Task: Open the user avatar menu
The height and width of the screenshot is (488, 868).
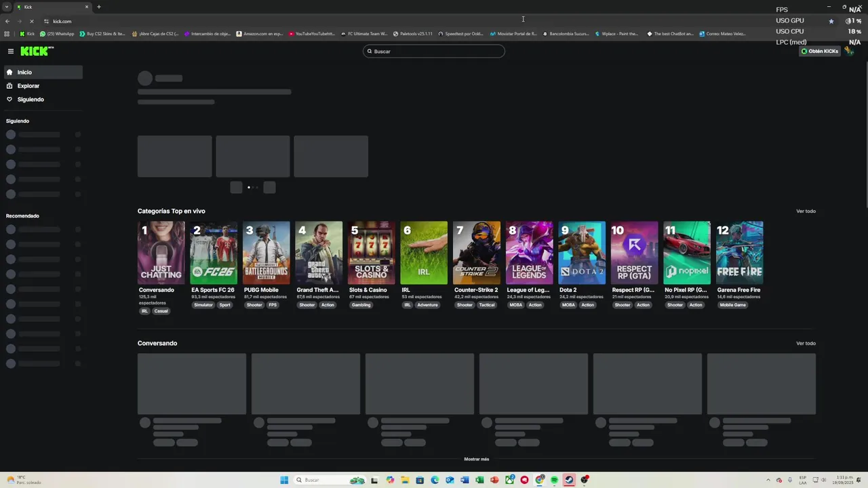Action: tap(849, 52)
